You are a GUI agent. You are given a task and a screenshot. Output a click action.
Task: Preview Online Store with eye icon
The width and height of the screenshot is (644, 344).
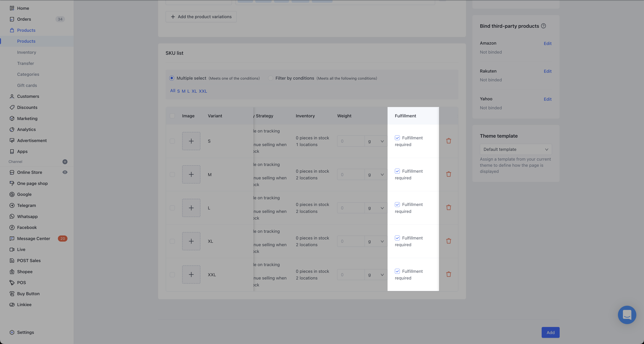[x=65, y=172]
